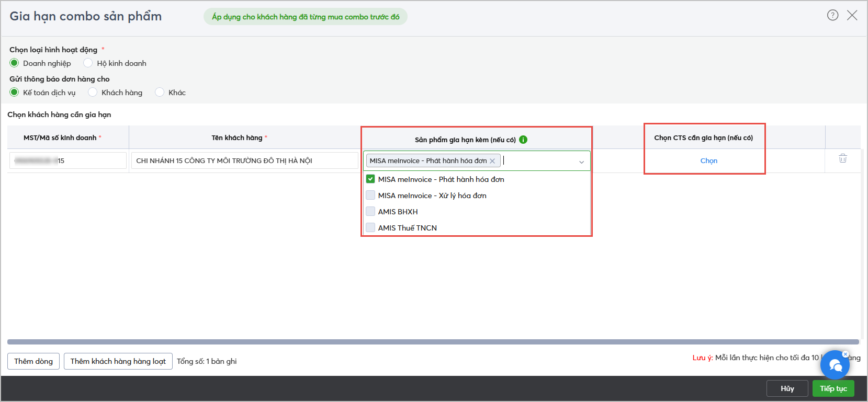The image size is (868, 402).
Task: Click Thêm khách hàng hàng loạt button
Action: (x=118, y=361)
